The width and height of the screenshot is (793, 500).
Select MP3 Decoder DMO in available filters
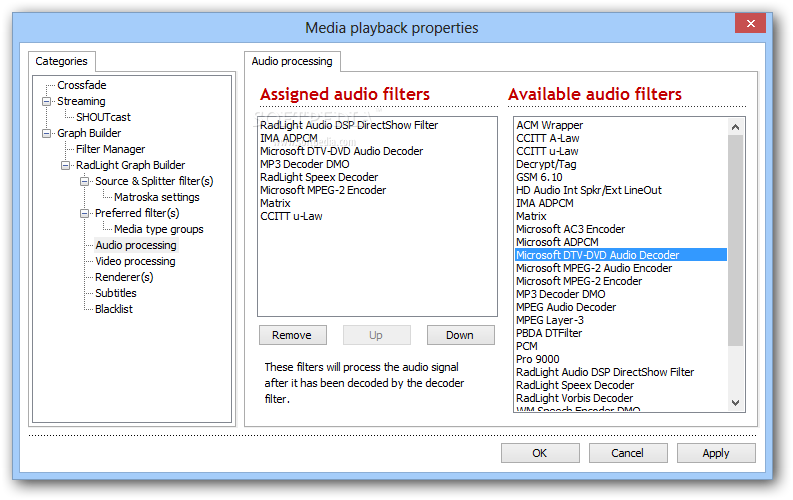(621, 294)
